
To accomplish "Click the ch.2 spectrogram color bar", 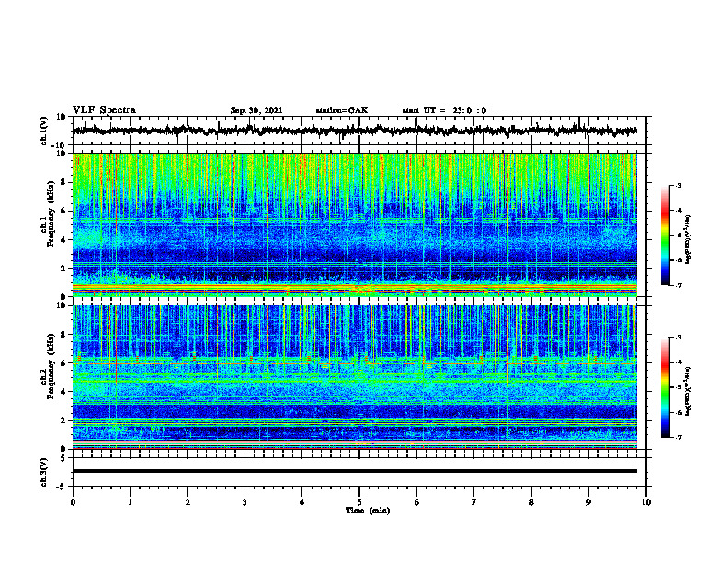I will pyautogui.click(x=665, y=387).
